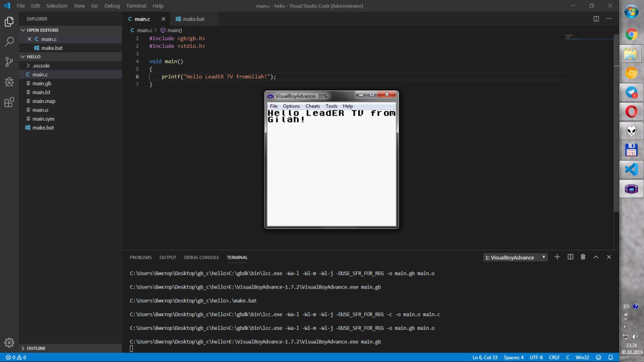Select main.o in the file tree
The height and width of the screenshot is (362, 644).
70,110
